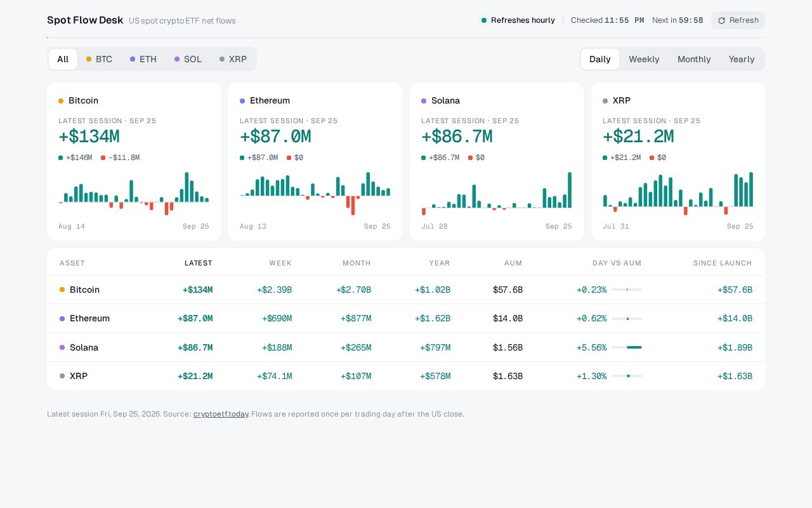Image resolution: width=812 pixels, height=508 pixels.
Task: Click the Next in 59:58 countdown
Action: tap(678, 20)
